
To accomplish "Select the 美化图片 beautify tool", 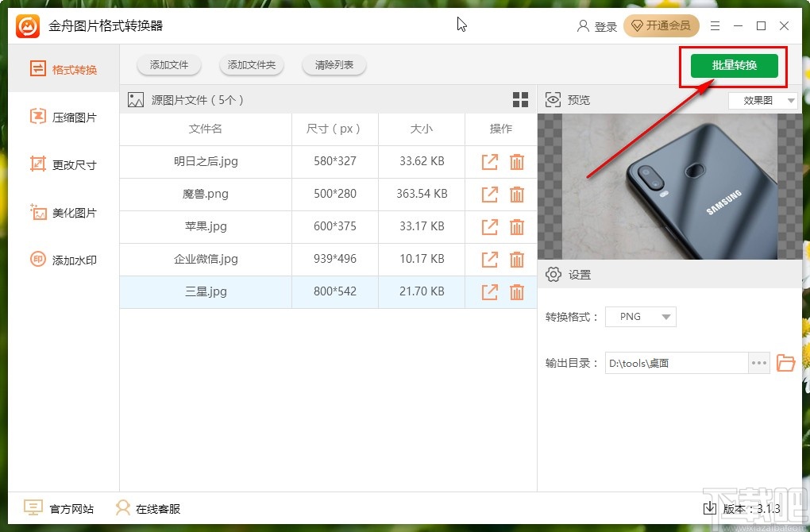I will [60, 212].
